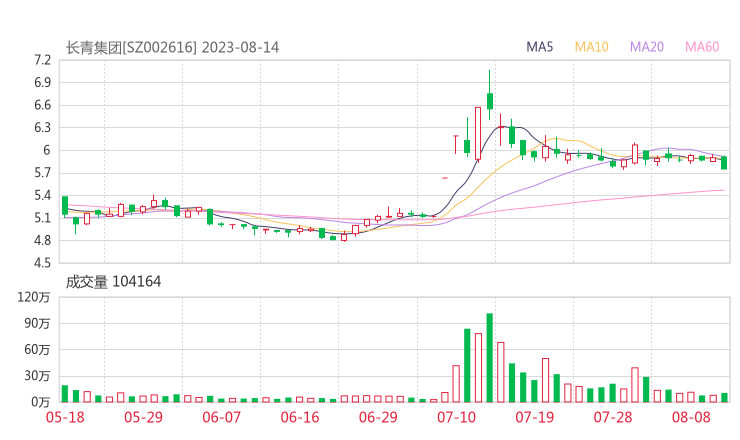Select the last green candlestick at chart right edge
The height and width of the screenshot is (440, 740).
(x=724, y=163)
